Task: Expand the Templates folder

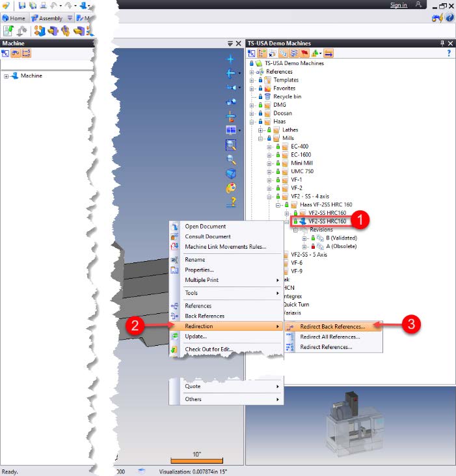Action: coord(252,81)
